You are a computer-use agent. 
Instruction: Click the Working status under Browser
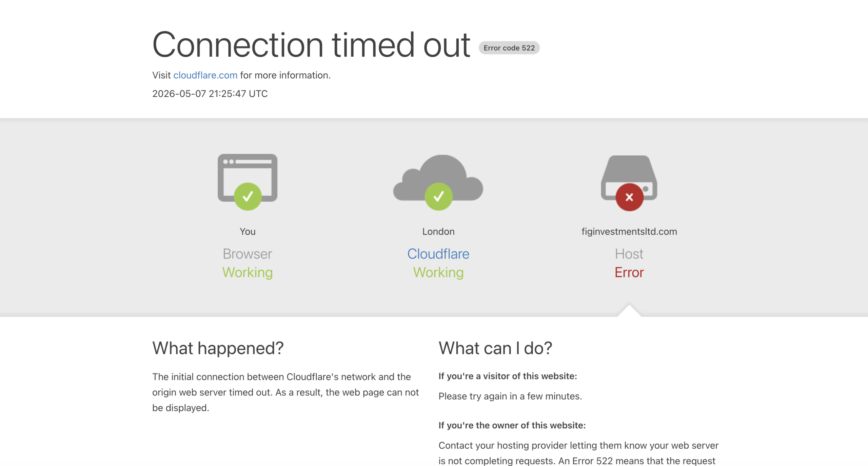[248, 272]
